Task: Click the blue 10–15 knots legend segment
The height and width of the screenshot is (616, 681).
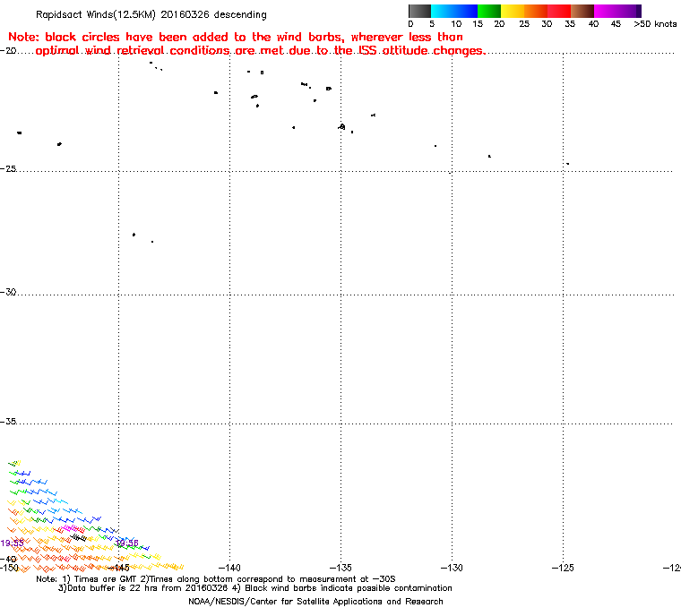Action: (x=466, y=11)
